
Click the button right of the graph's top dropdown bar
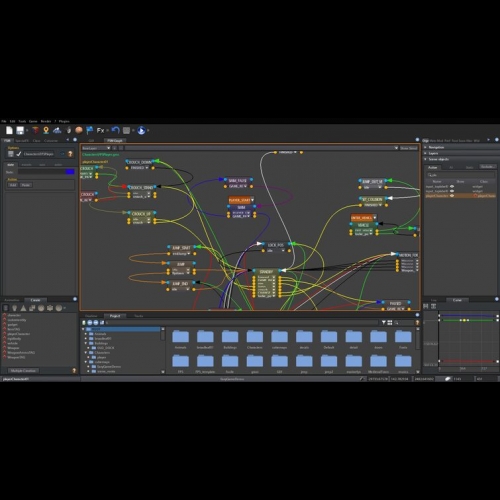tap(408, 148)
